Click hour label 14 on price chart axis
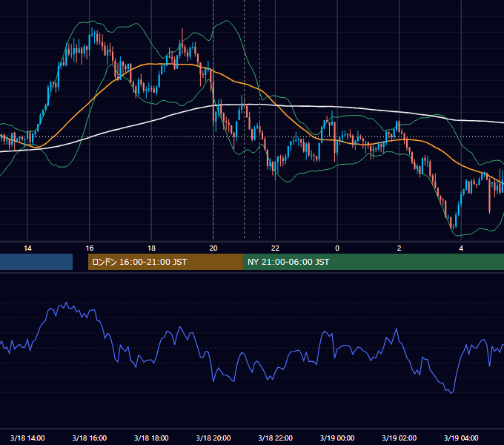 [x=27, y=248]
